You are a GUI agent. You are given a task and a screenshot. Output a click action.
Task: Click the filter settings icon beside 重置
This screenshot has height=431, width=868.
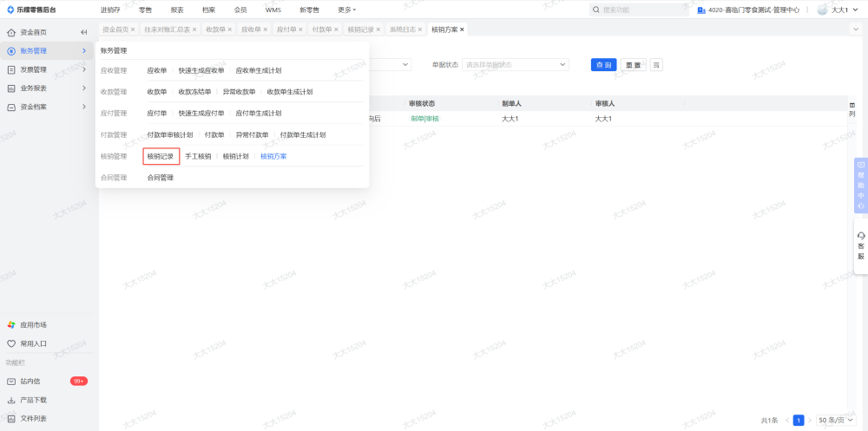[656, 65]
